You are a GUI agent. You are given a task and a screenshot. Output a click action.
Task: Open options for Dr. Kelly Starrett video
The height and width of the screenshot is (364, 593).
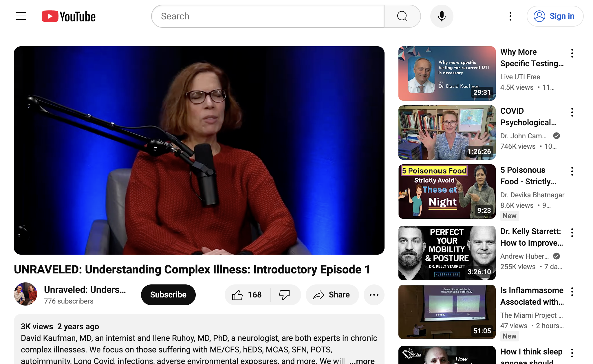572,233
